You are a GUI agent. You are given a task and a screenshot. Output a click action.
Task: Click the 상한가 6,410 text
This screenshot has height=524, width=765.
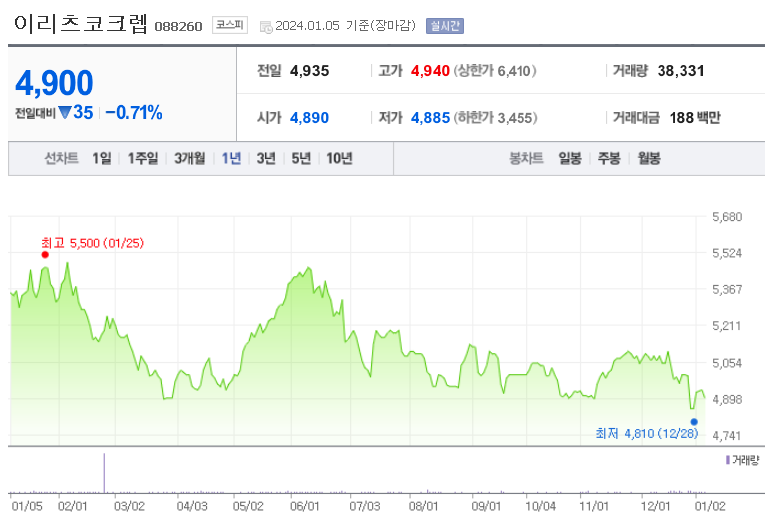[495, 71]
